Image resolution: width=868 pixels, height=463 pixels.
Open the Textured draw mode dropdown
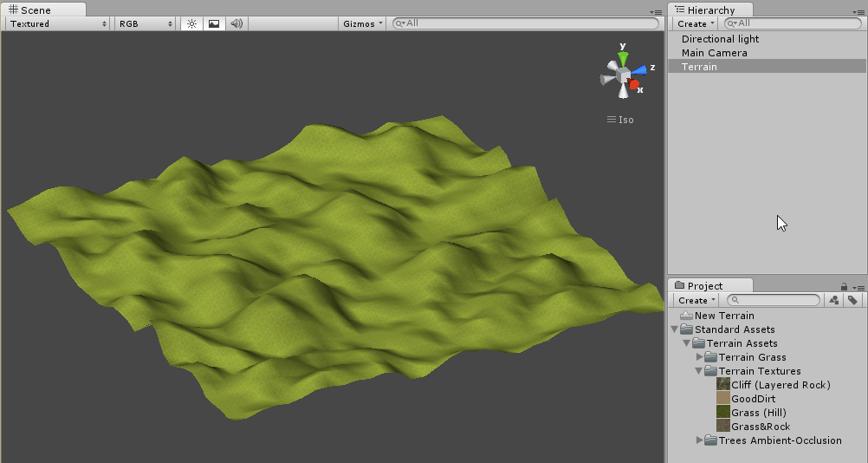(59, 23)
